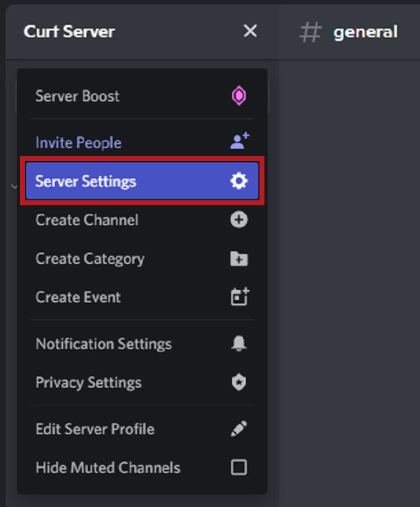
Task: Select Server Settings from the menu
Action: [86, 181]
